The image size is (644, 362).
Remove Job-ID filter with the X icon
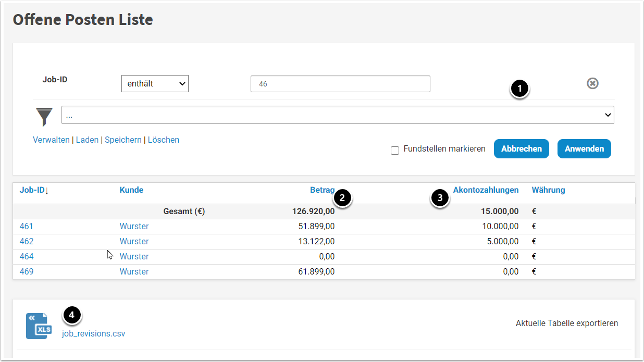pyautogui.click(x=592, y=83)
